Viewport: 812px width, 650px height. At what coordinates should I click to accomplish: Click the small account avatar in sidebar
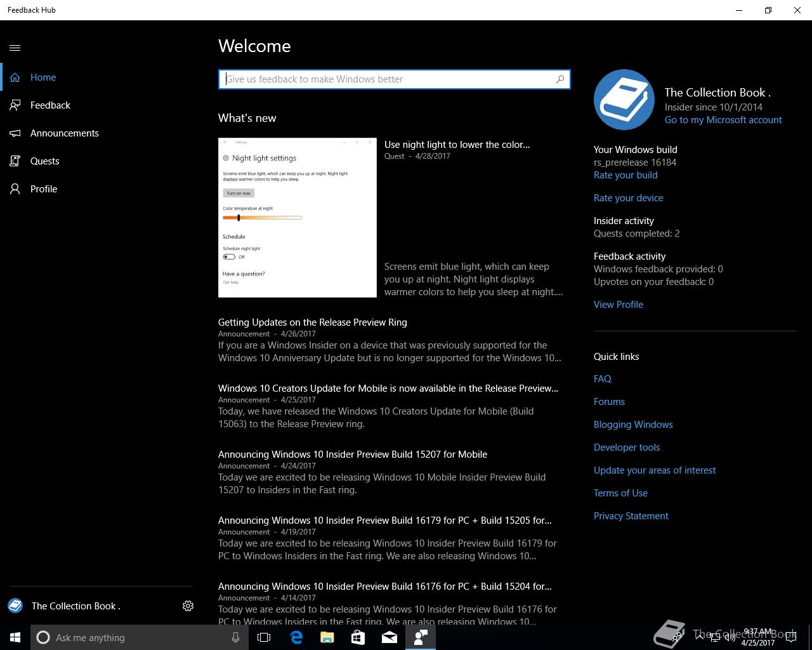pyautogui.click(x=15, y=606)
